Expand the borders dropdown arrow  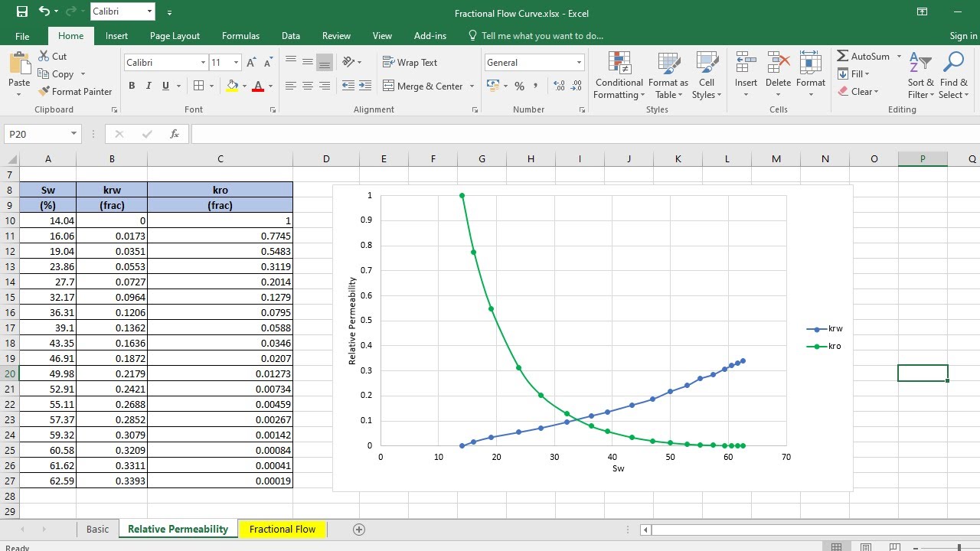tap(211, 86)
